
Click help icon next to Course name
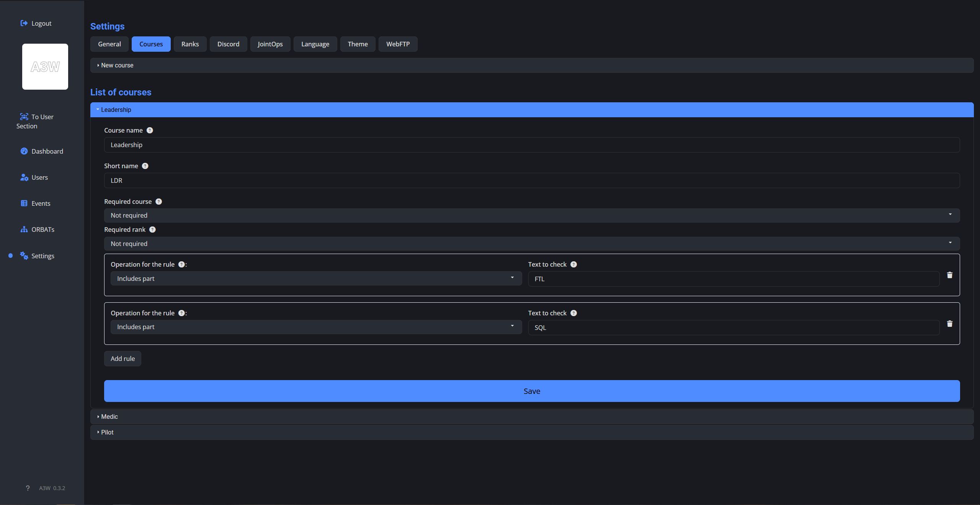coord(150,130)
